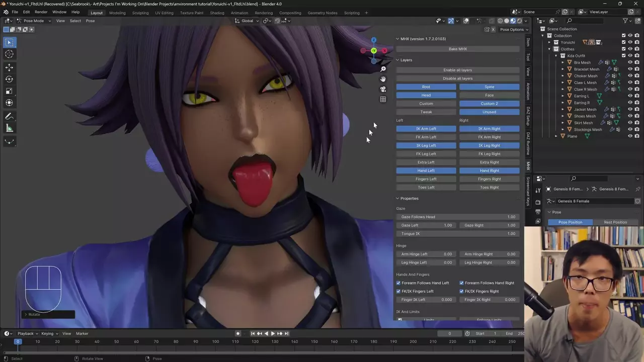This screenshot has width=644, height=362.
Task: Hide the Jacket Mesh in outliner
Action: (630, 110)
